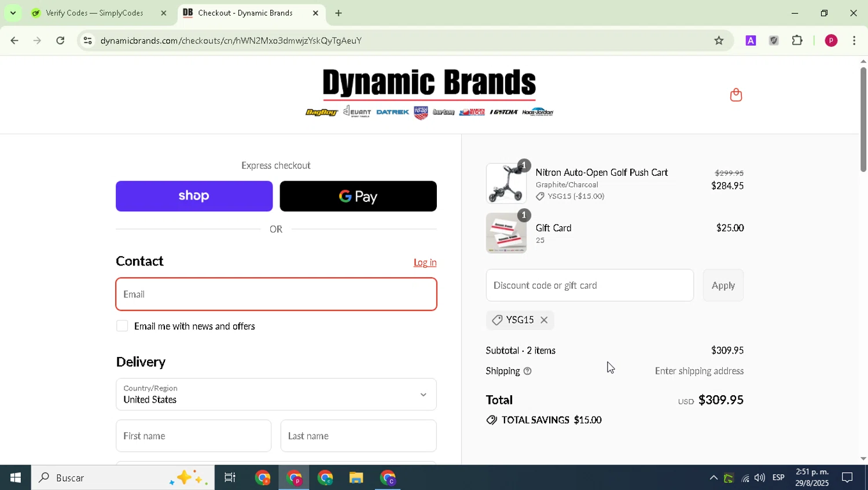Select the address bar URL

pyautogui.click(x=231, y=40)
